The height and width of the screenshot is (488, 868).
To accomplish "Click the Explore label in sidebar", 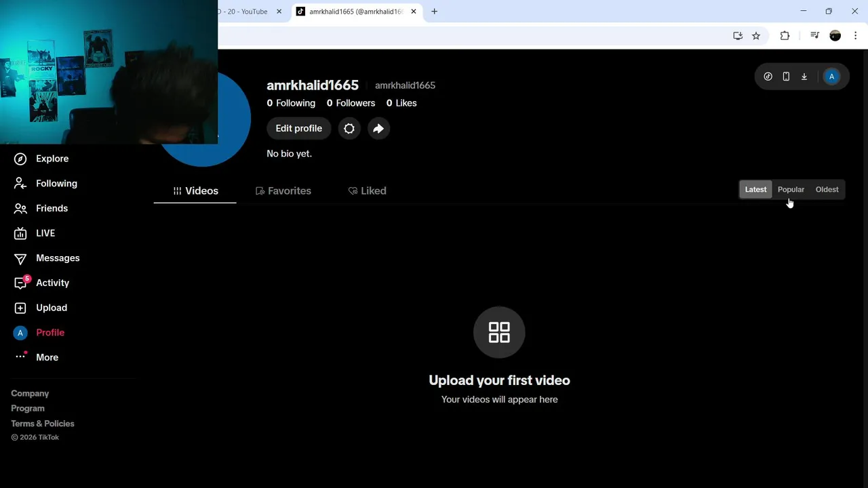I will tap(52, 159).
